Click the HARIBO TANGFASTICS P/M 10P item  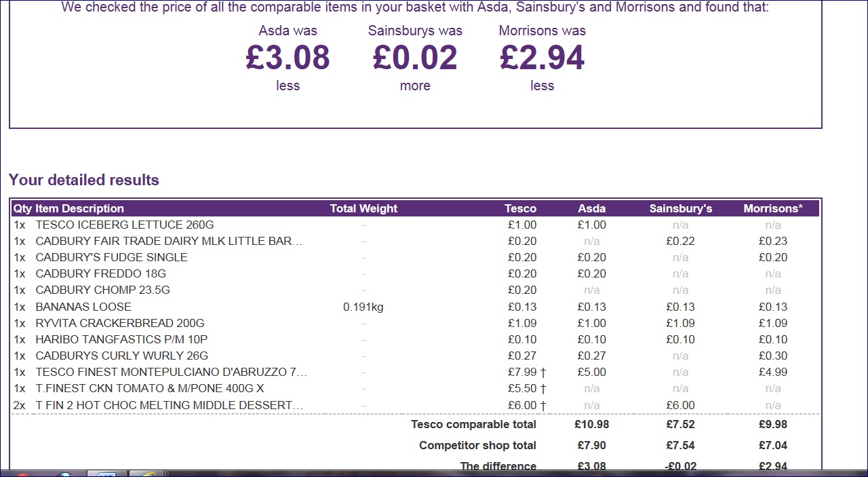pyautogui.click(x=121, y=339)
